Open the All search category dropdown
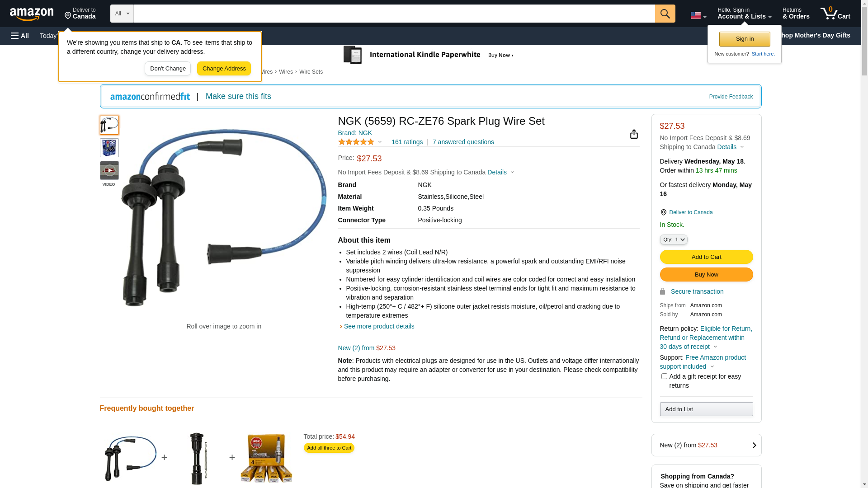This screenshot has height=488, width=868. (x=122, y=14)
